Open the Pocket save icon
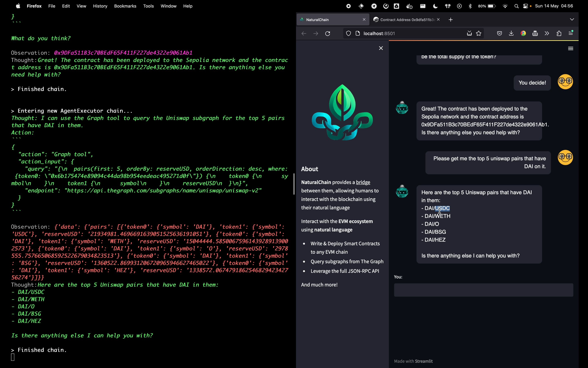This screenshot has height=368, width=588. coord(500,34)
